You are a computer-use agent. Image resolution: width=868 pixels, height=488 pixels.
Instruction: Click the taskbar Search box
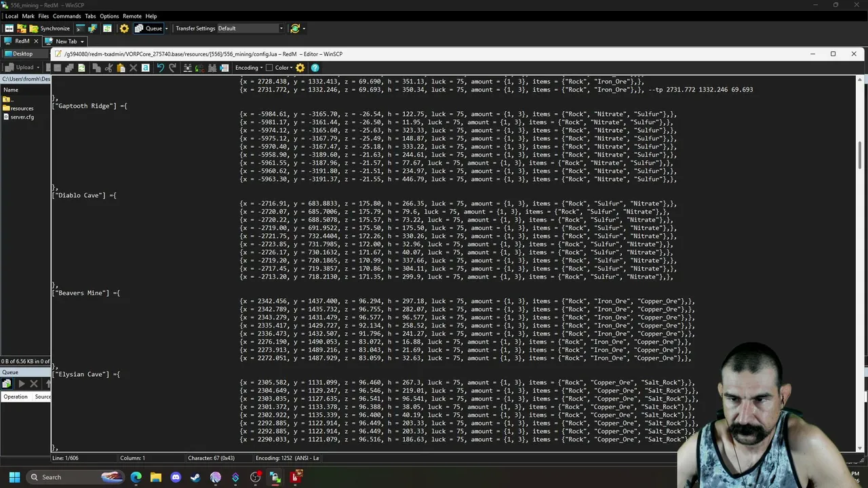pyautogui.click(x=76, y=477)
